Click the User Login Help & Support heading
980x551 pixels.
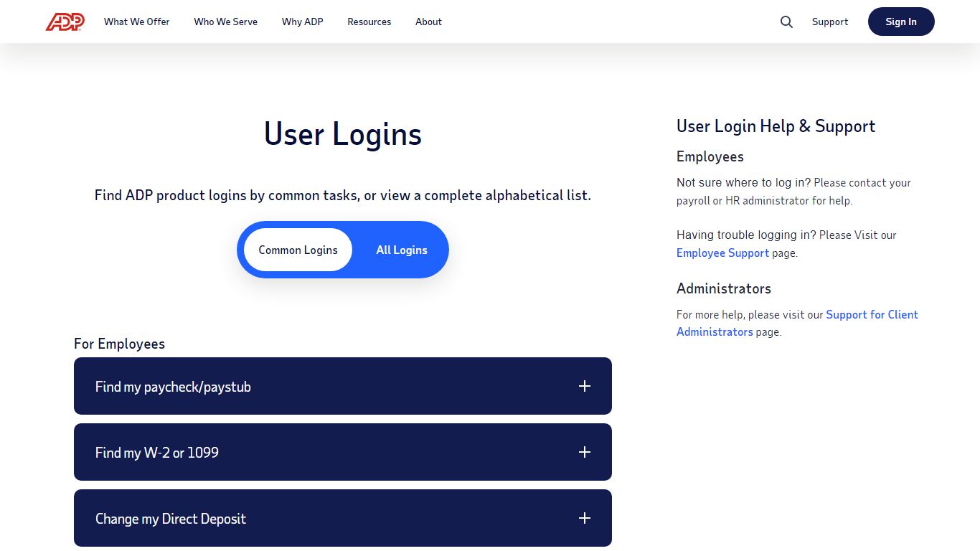coord(776,126)
